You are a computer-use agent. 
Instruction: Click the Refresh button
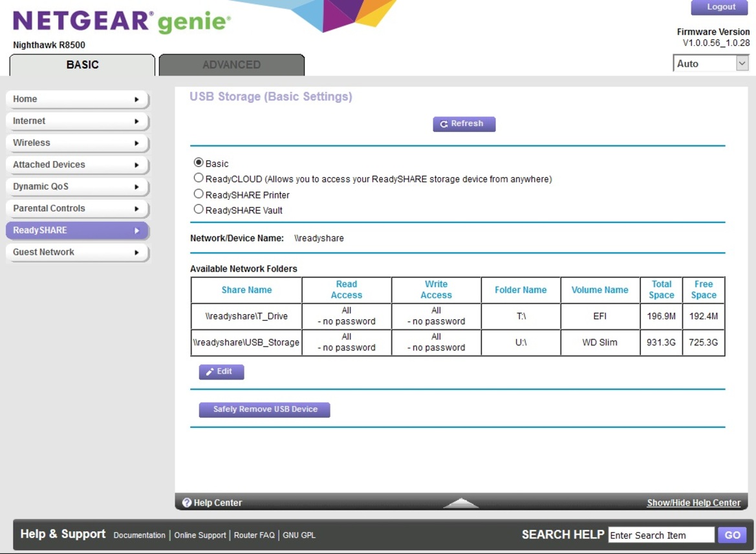464,124
